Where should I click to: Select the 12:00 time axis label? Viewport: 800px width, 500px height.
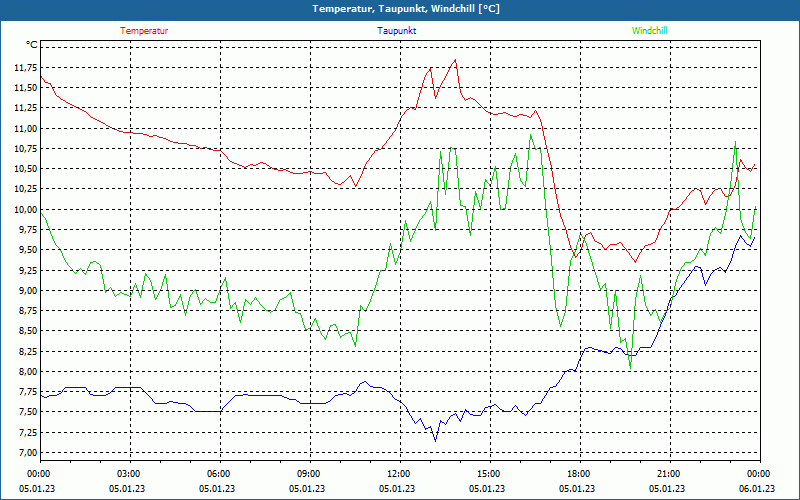click(x=397, y=481)
